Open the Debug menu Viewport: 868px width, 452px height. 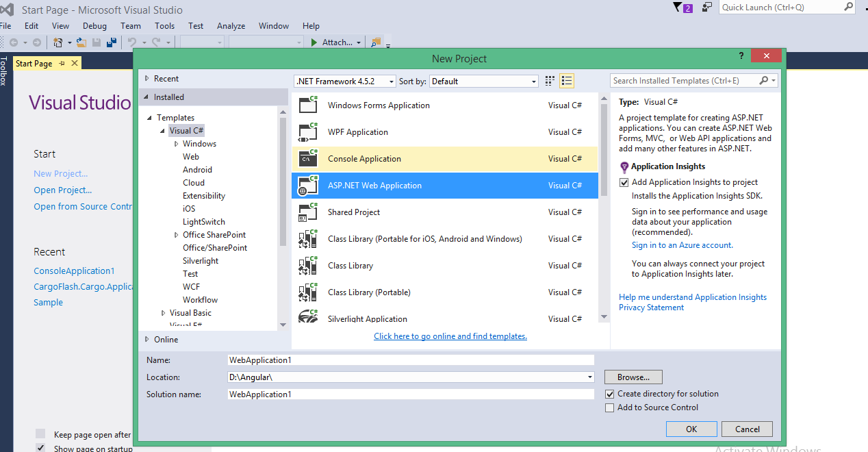point(94,26)
